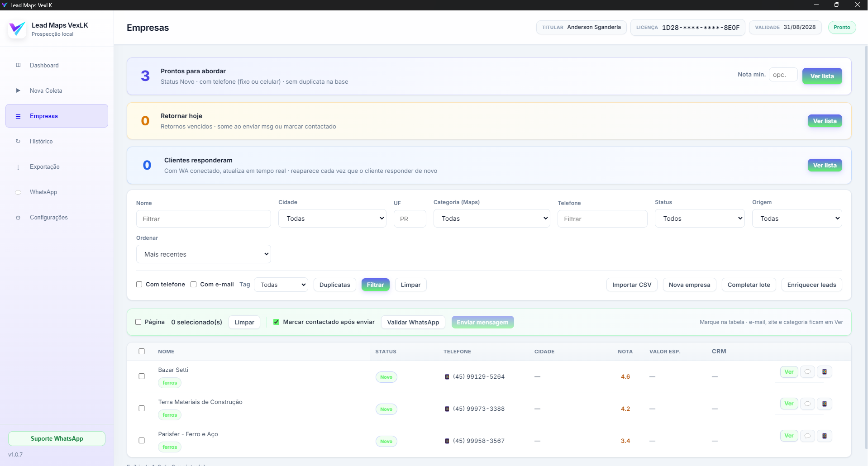
Task: Toggle the select-all checkbox in table header
Action: tap(142, 352)
